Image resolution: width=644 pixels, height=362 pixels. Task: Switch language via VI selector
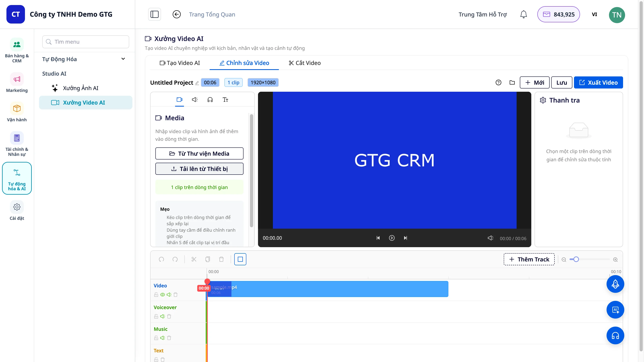pyautogui.click(x=594, y=14)
